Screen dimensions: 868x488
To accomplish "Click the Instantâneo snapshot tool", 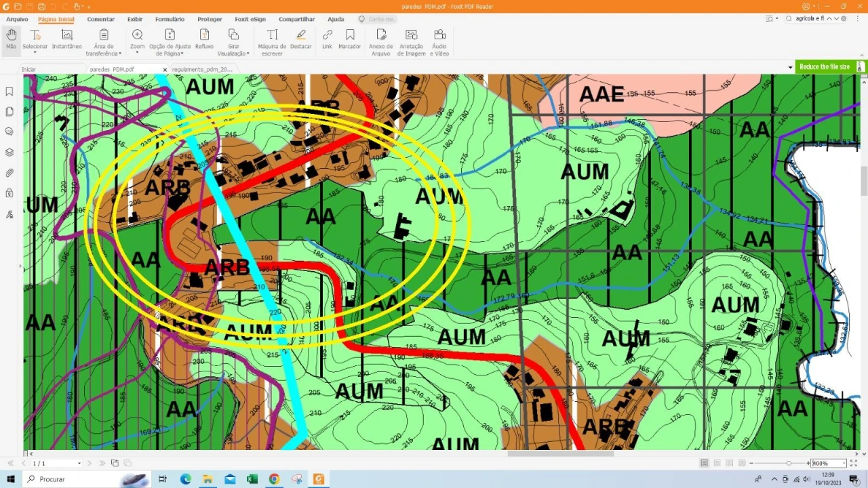I will tap(66, 39).
